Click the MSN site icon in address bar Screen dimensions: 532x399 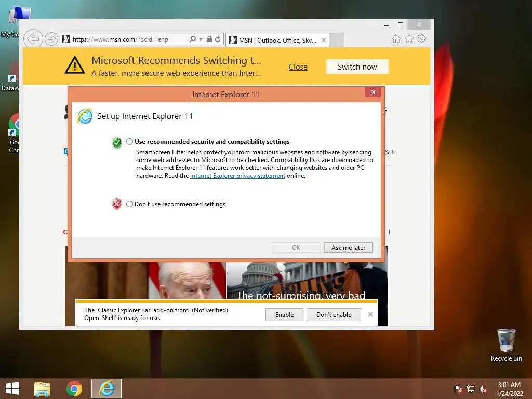66,39
